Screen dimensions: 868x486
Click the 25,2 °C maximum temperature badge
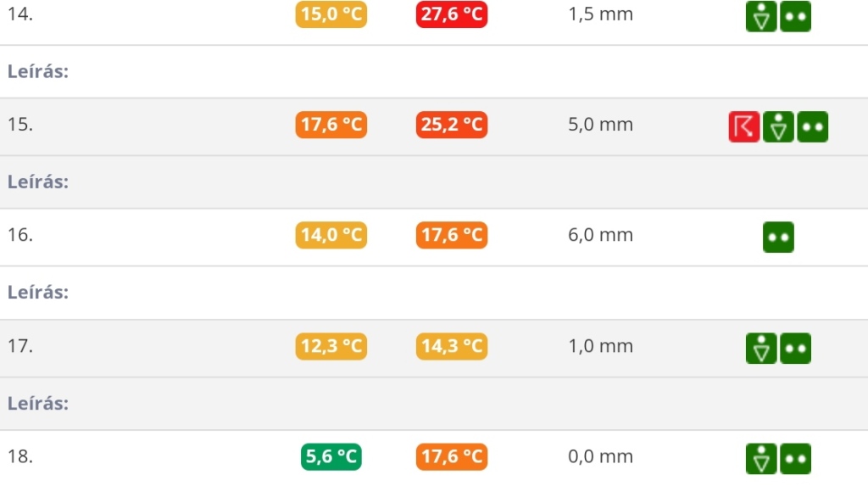click(x=452, y=126)
